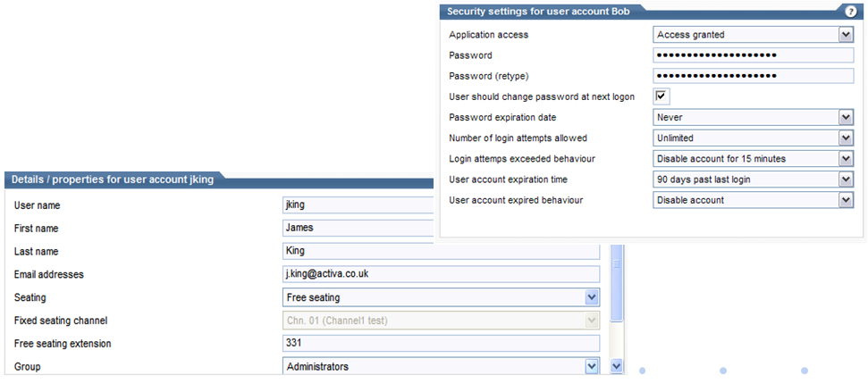This screenshot has height=384, width=868.
Task: Click the Security settings for Bob title bar
Action: tap(642, 12)
